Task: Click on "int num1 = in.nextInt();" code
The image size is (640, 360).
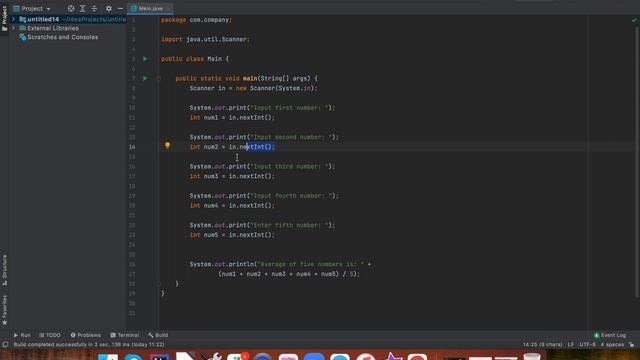Action: tap(232, 118)
